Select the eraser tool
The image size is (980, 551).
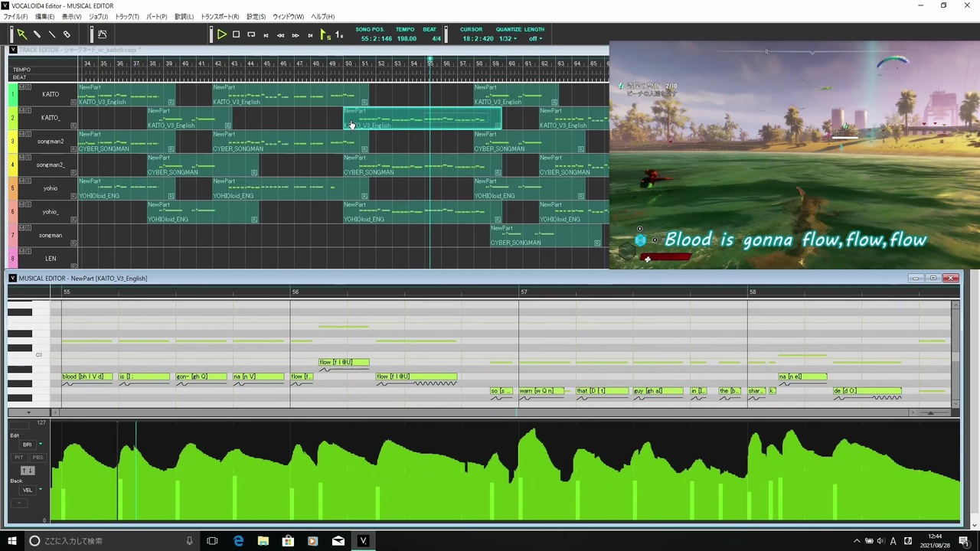point(67,34)
